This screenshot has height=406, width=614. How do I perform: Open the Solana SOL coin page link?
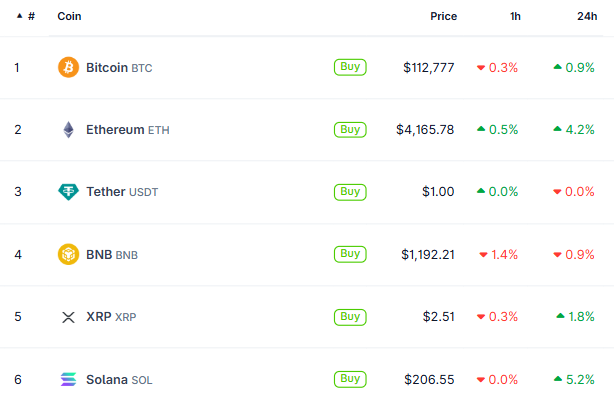click(x=119, y=380)
